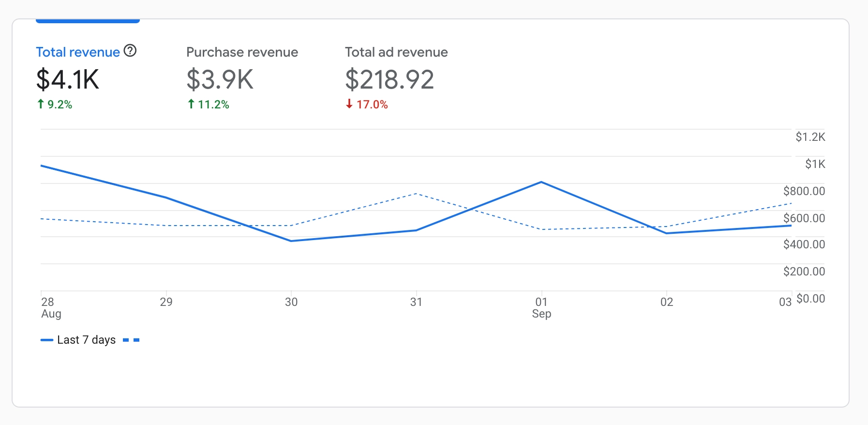Image resolution: width=868 pixels, height=425 pixels.
Task: Click the $218.92 ad revenue value
Action: pos(389,80)
